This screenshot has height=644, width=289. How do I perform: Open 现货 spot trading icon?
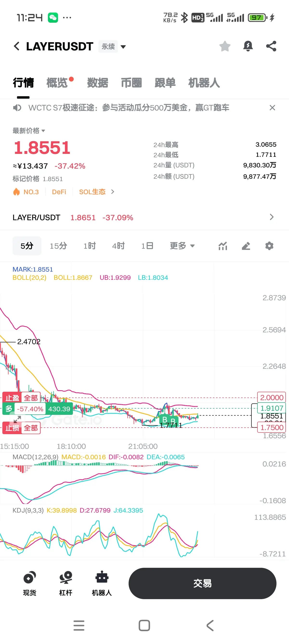point(30,583)
